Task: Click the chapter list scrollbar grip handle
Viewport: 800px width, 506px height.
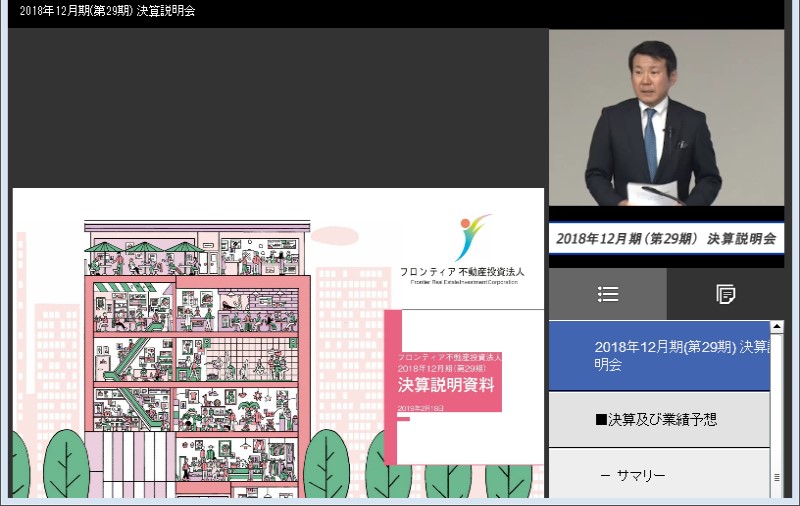Action: coord(777,478)
